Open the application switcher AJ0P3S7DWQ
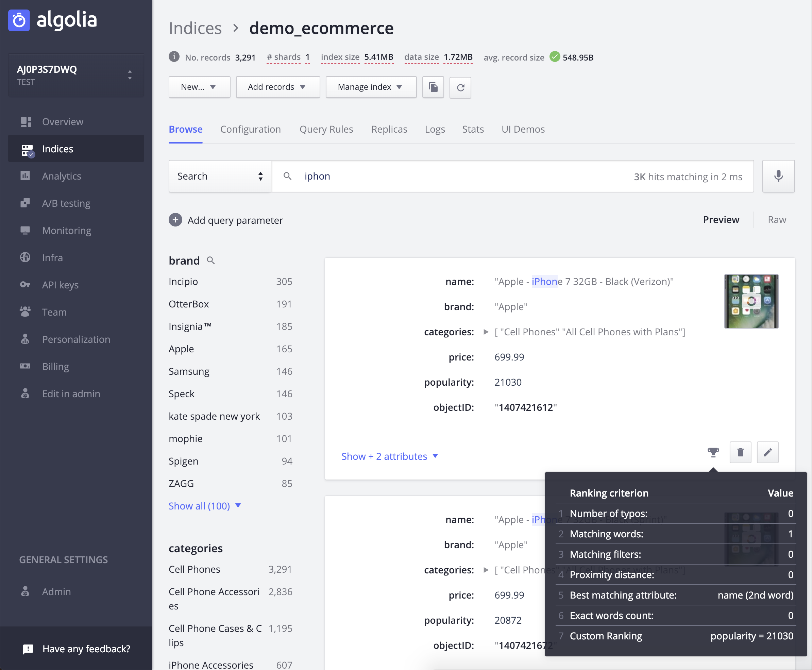 click(76, 75)
